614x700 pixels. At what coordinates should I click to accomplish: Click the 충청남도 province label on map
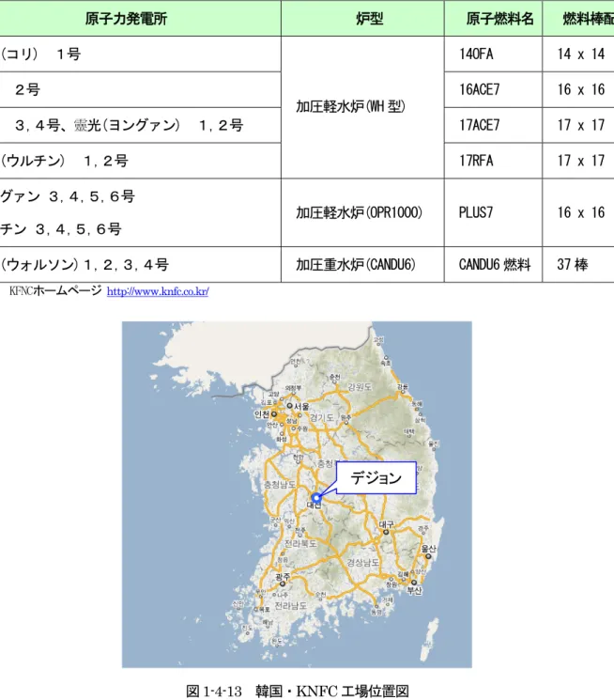(x=280, y=485)
